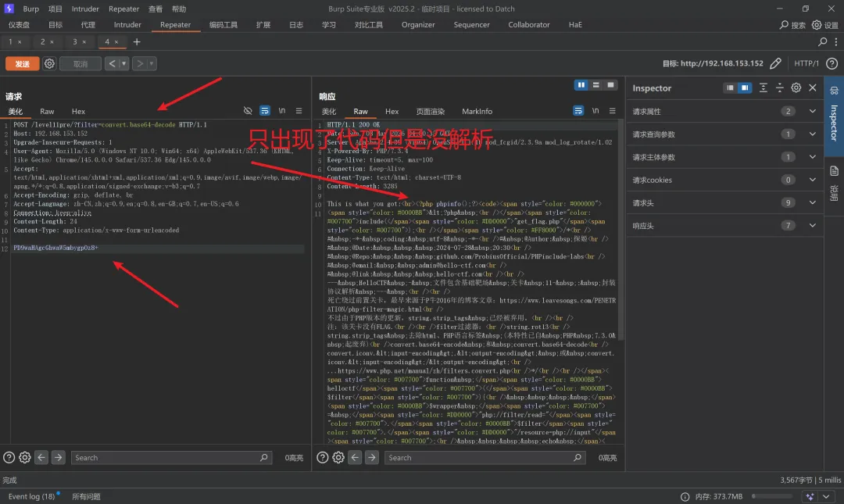Click Inspector vertical side tab
This screenshot has width=844, height=504.
pyautogui.click(x=834, y=117)
